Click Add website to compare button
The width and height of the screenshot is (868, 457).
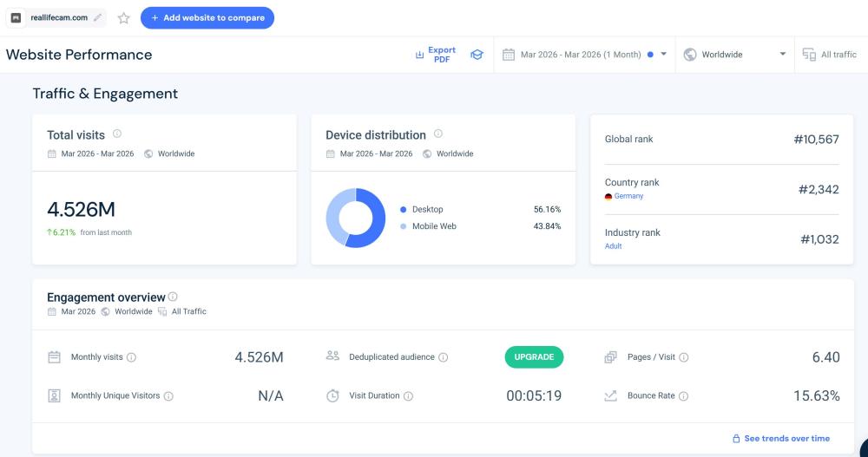pos(207,18)
